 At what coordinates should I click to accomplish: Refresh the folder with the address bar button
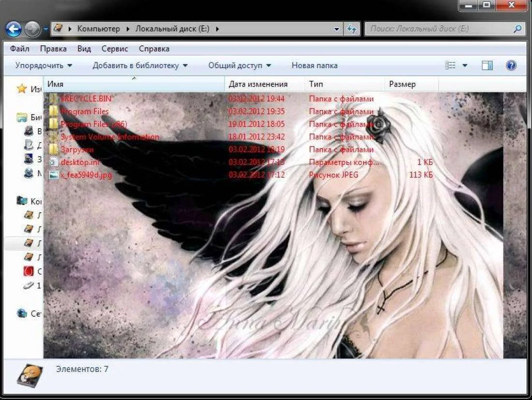[352, 29]
